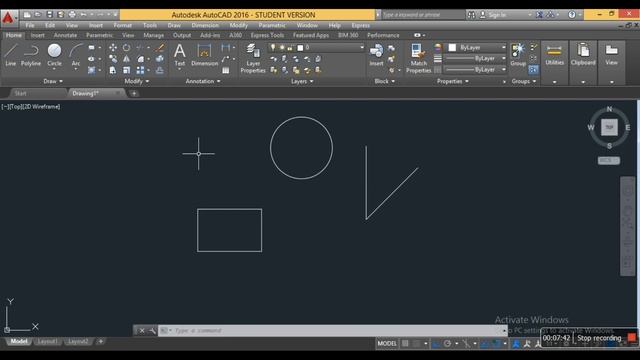
Task: Expand the Layers panel
Action: point(302,81)
